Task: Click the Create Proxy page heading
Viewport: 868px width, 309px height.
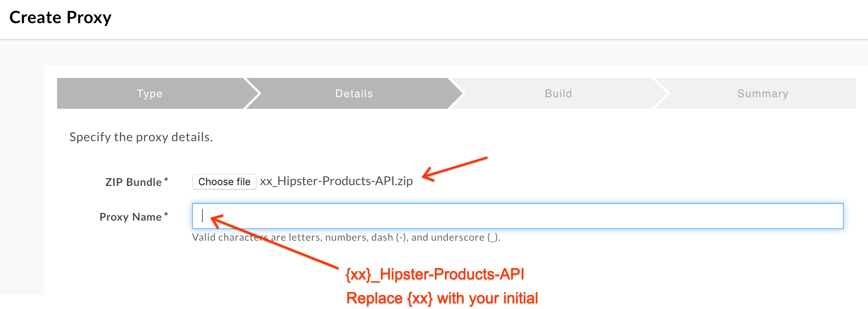Action: coord(60,17)
